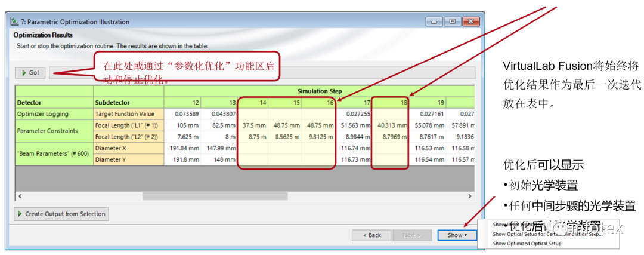Viewport: 644px width, 255px height.
Task: Select column header 15
Action: pyautogui.click(x=285, y=102)
